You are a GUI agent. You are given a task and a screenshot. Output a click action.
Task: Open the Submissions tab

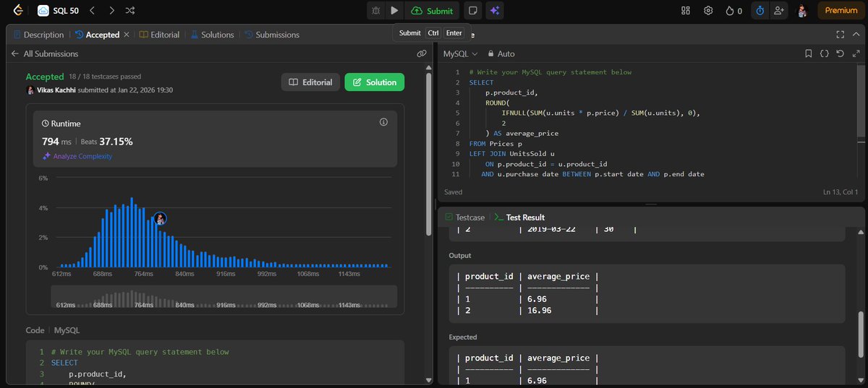click(x=272, y=35)
